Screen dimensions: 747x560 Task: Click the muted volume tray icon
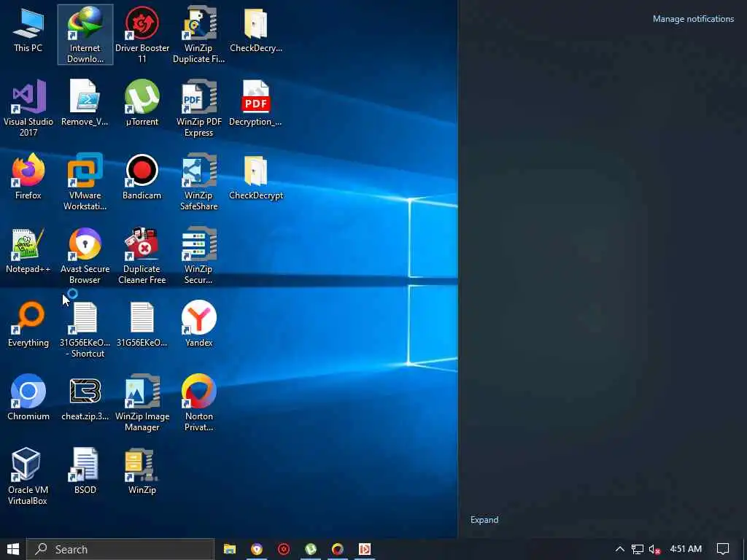pos(654,550)
